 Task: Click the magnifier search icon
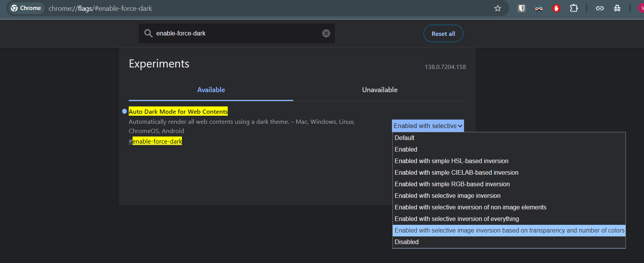(148, 33)
